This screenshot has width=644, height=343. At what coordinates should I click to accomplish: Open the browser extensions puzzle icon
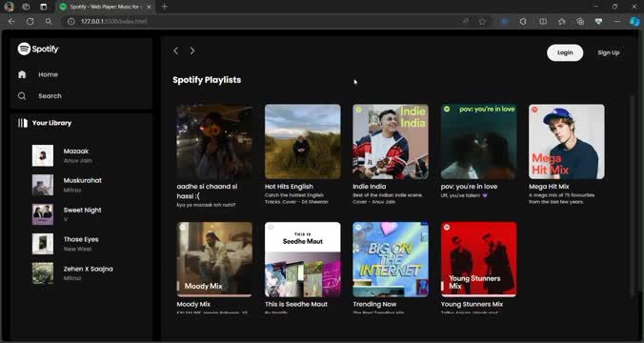pos(523,21)
